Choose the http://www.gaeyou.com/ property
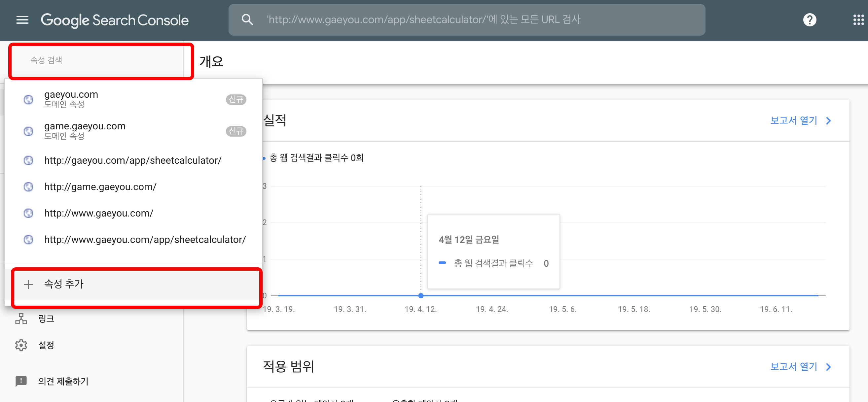Screen dimensions: 868x402 coord(98,213)
